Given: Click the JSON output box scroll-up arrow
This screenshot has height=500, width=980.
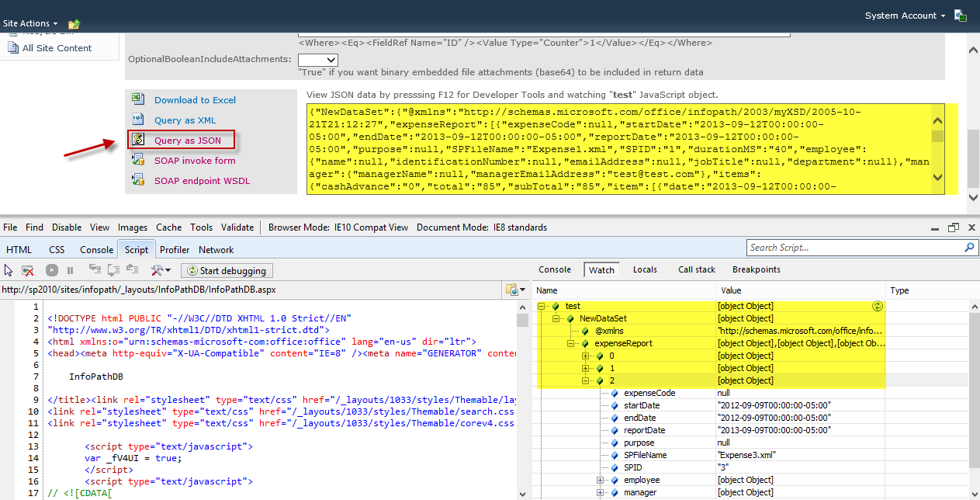Looking at the screenshot, I should 937,120.
